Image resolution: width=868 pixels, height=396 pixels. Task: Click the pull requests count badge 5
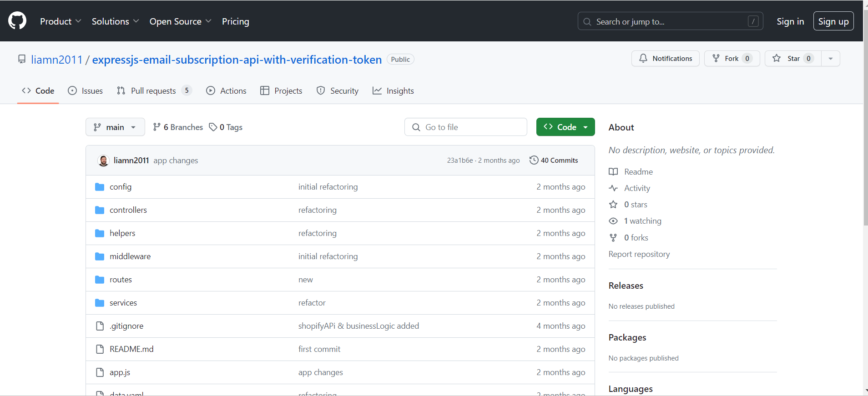click(x=187, y=90)
